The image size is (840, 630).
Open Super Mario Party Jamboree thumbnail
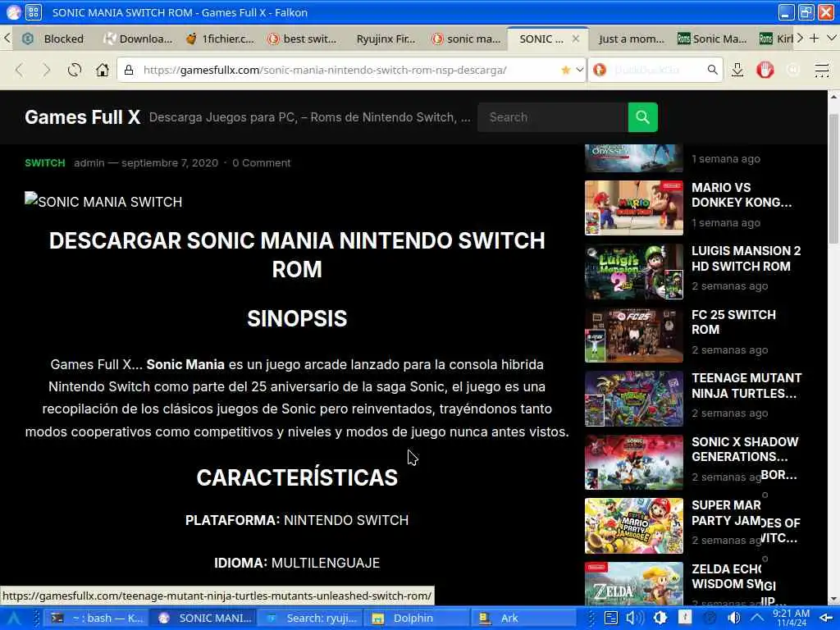tap(634, 526)
